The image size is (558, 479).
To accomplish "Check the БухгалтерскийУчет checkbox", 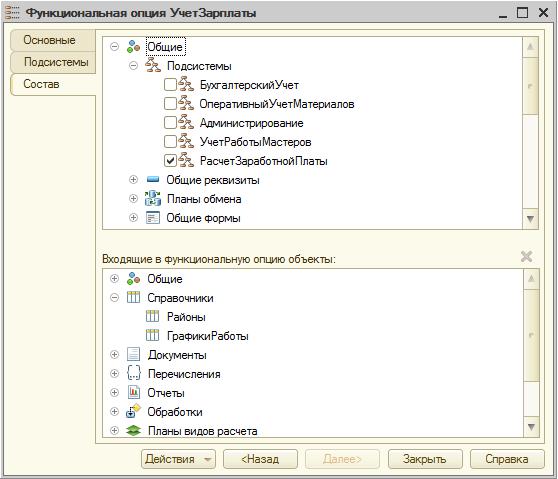I will click(x=170, y=85).
